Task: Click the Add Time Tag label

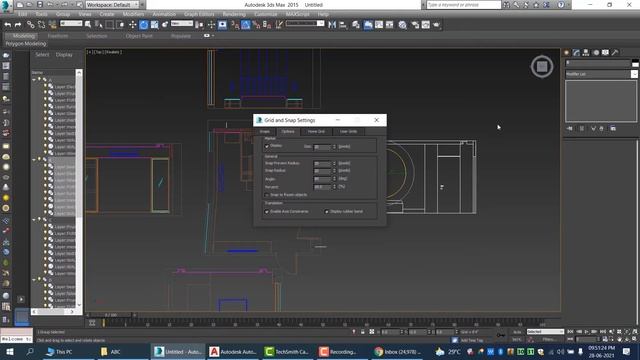Action: [472, 340]
